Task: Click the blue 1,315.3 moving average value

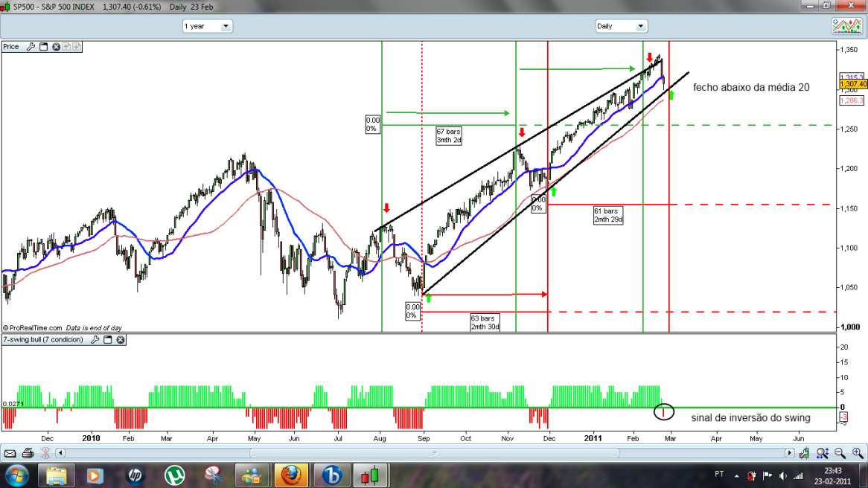Action: 852,77
